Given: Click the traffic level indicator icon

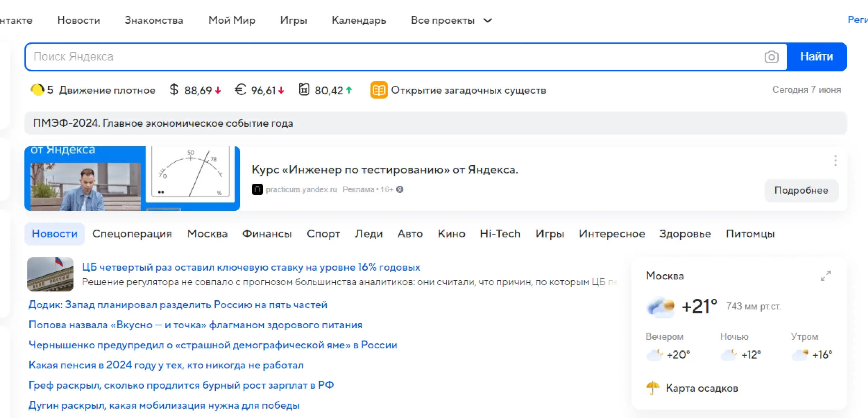Looking at the screenshot, I should [37, 90].
